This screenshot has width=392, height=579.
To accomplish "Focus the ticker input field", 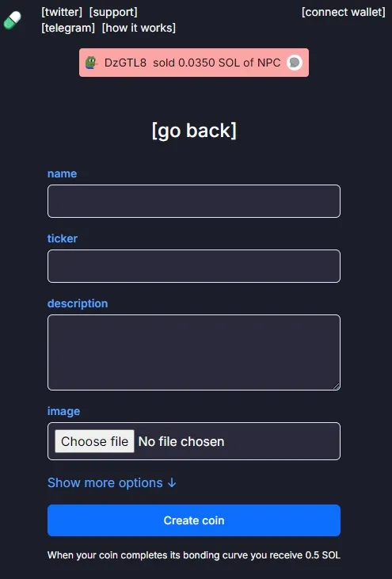I will coord(194,266).
